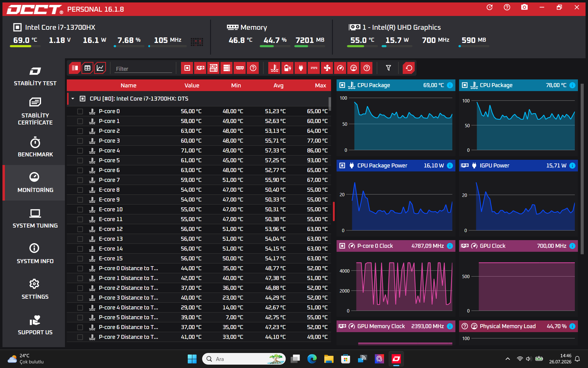Show info for the GPU Clock graph

[572, 246]
